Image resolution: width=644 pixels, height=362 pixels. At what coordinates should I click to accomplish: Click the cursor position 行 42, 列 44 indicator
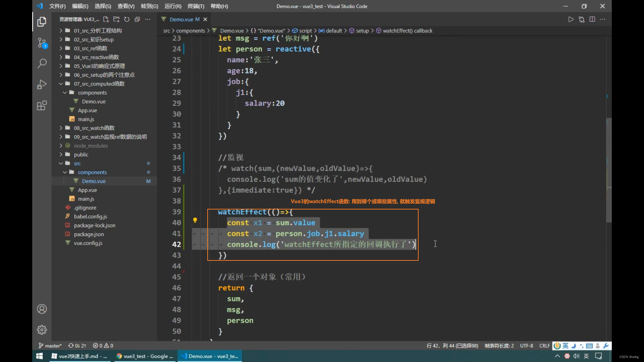[452, 346]
